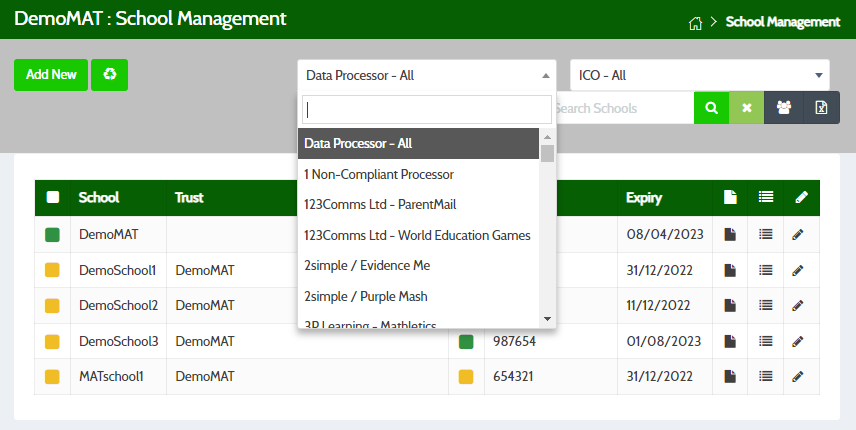The height and width of the screenshot is (430, 856).
Task: Click edit pencil for MATschool1 row
Action: (x=798, y=376)
